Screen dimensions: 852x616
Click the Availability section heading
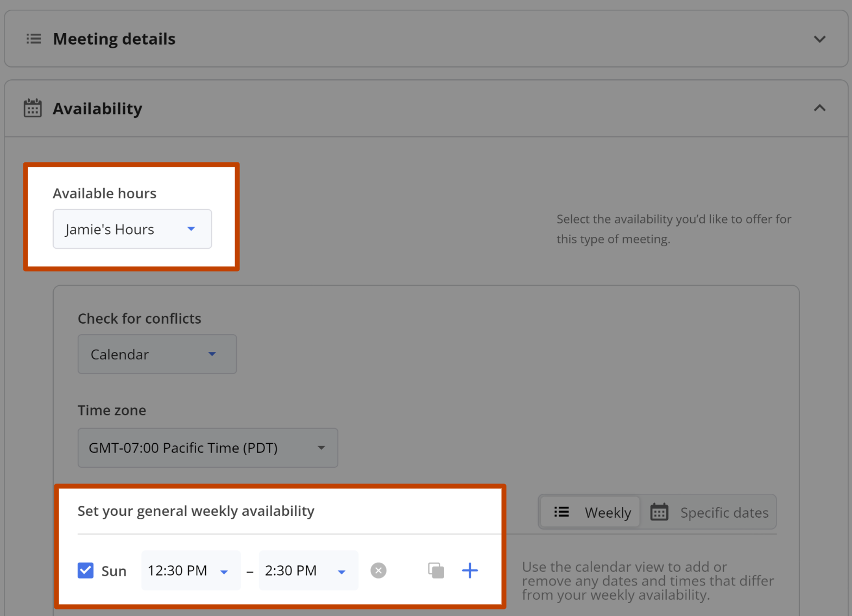[97, 109]
